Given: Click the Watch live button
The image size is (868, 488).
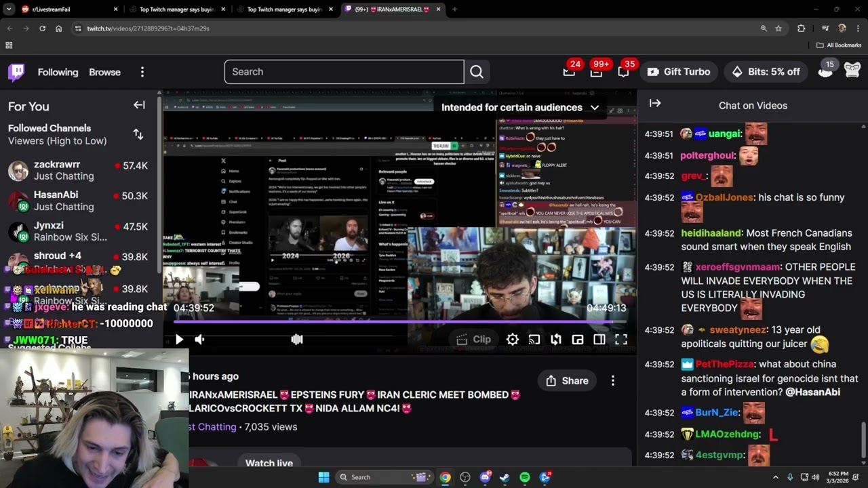Looking at the screenshot, I should [269, 463].
